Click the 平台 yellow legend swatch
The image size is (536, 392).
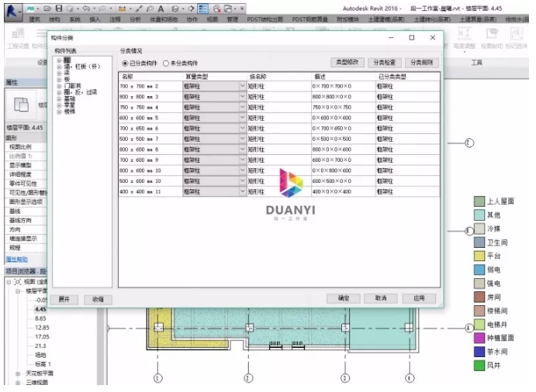(479, 256)
